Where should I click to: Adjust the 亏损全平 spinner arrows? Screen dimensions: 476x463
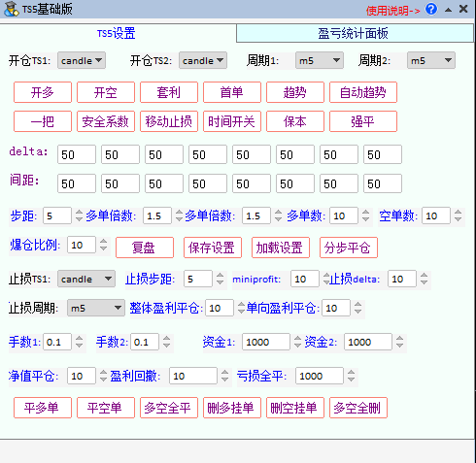pyautogui.click(x=351, y=376)
